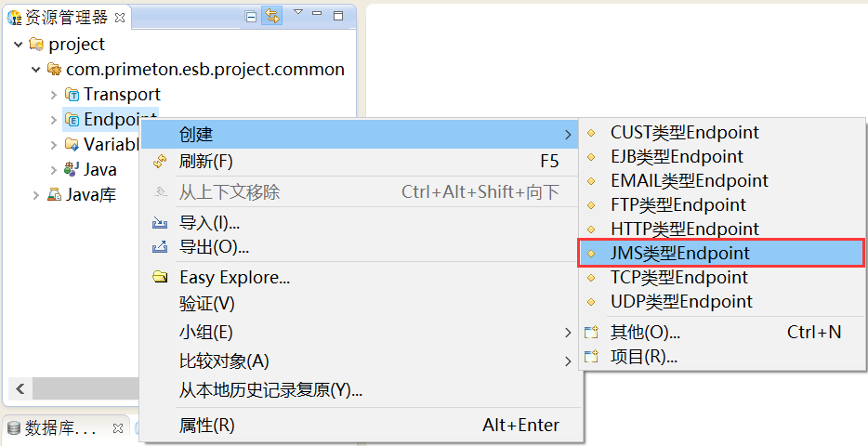Close the 资源管理器 tab
The width and height of the screenshot is (868, 446).
(120, 17)
